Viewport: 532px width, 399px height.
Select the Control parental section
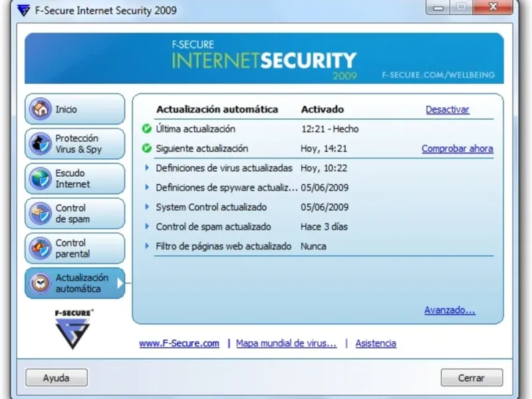[75, 248]
